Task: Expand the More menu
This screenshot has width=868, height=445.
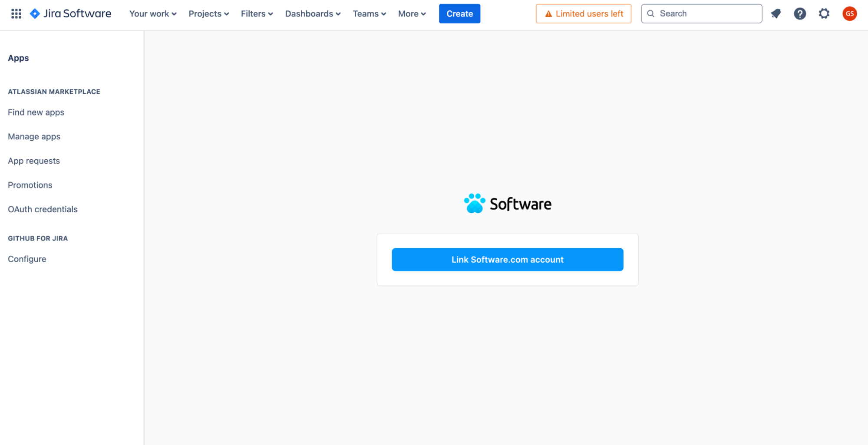Action: pyautogui.click(x=411, y=13)
